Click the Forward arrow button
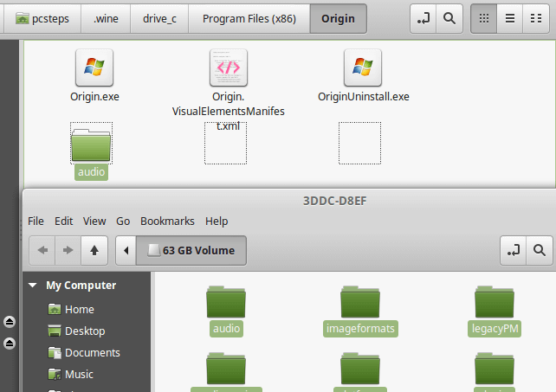Image resolution: width=556 pixels, height=392 pixels. [x=68, y=250]
